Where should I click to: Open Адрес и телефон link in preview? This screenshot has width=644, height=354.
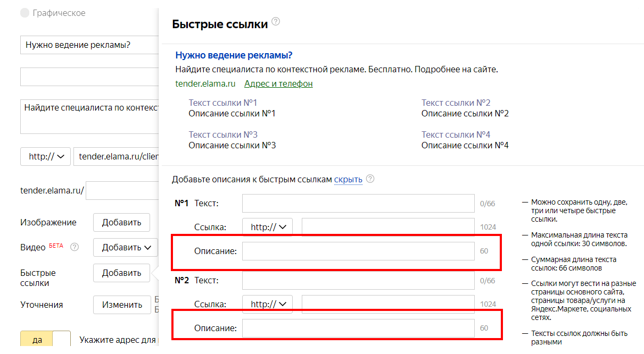tap(278, 83)
